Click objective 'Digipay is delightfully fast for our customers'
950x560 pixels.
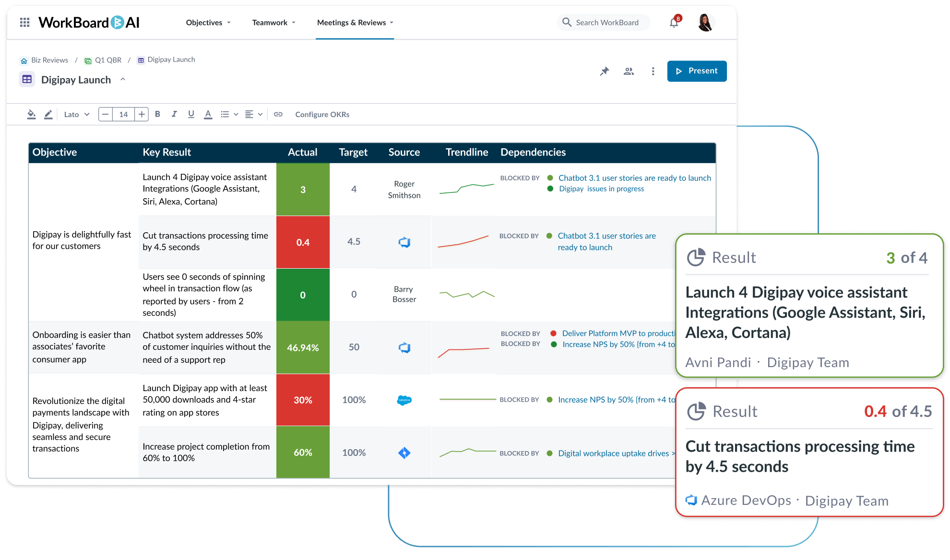click(82, 240)
